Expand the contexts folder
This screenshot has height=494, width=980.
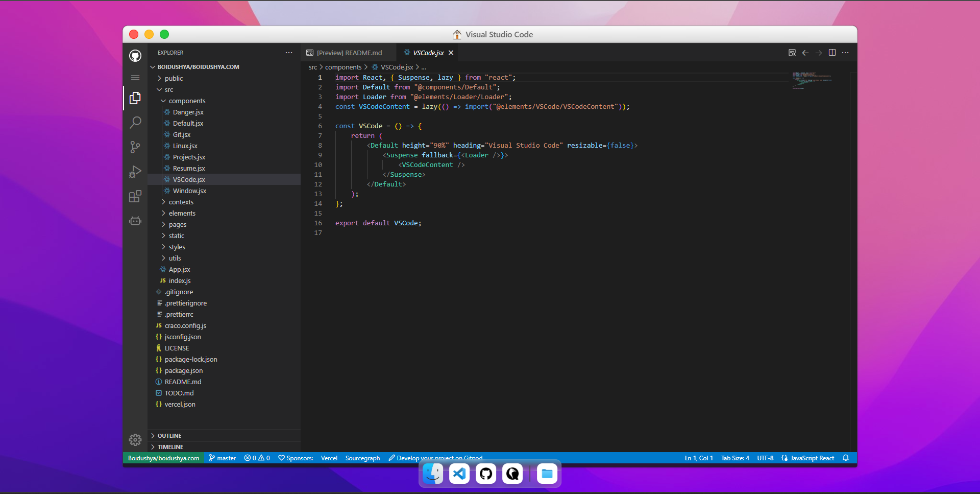(x=224, y=202)
